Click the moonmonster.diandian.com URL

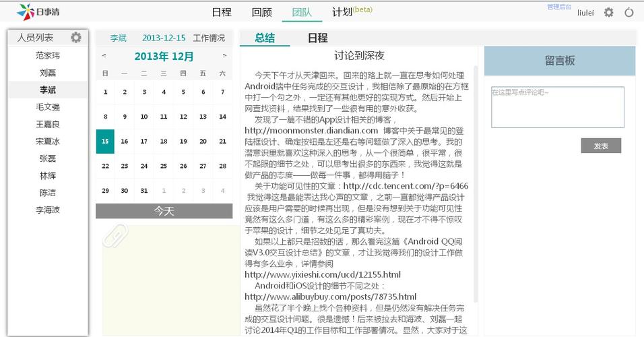click(311, 131)
